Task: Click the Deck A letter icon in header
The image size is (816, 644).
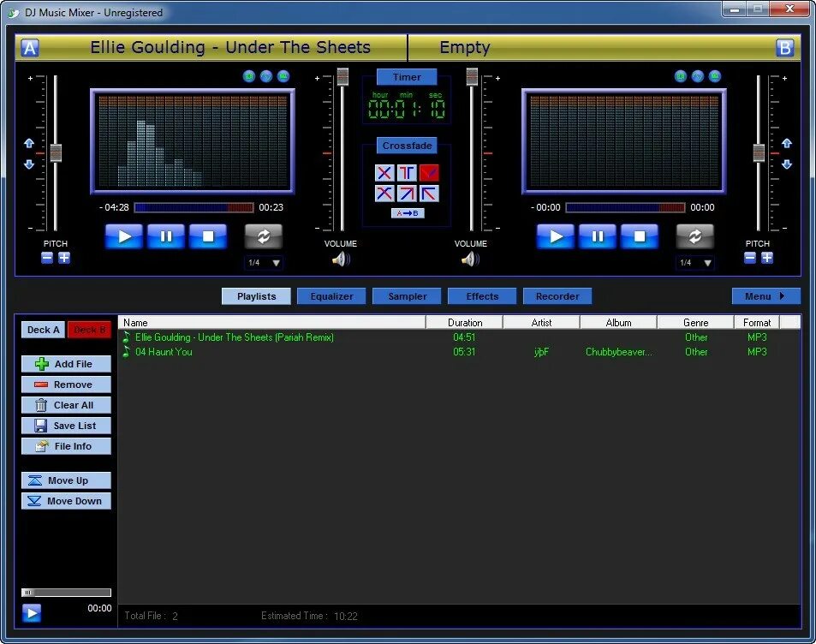Action: 30,48
